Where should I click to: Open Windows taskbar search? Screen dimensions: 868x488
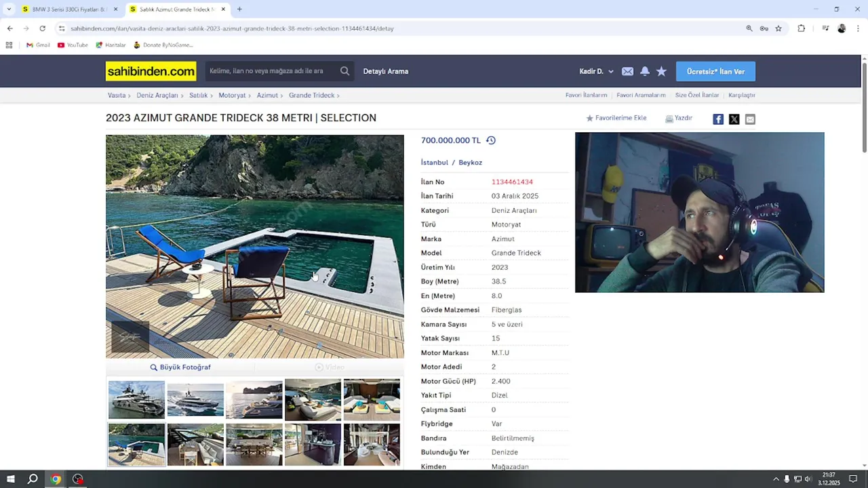[33, 479]
